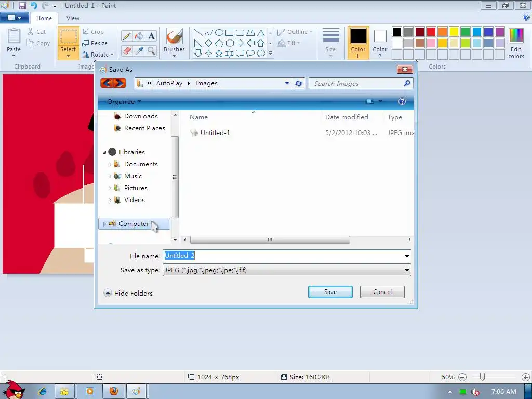Click the Paint Help icon in ribbon

[x=526, y=18]
